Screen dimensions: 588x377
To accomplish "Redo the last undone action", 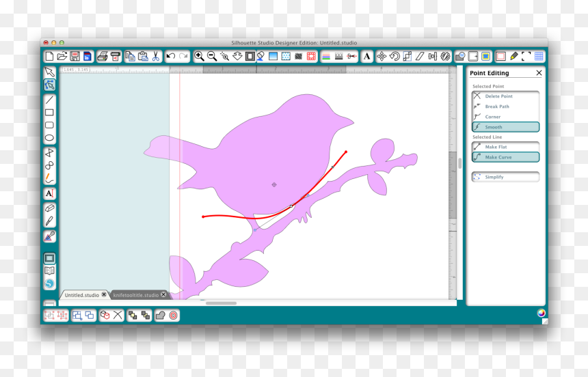I will pos(183,57).
